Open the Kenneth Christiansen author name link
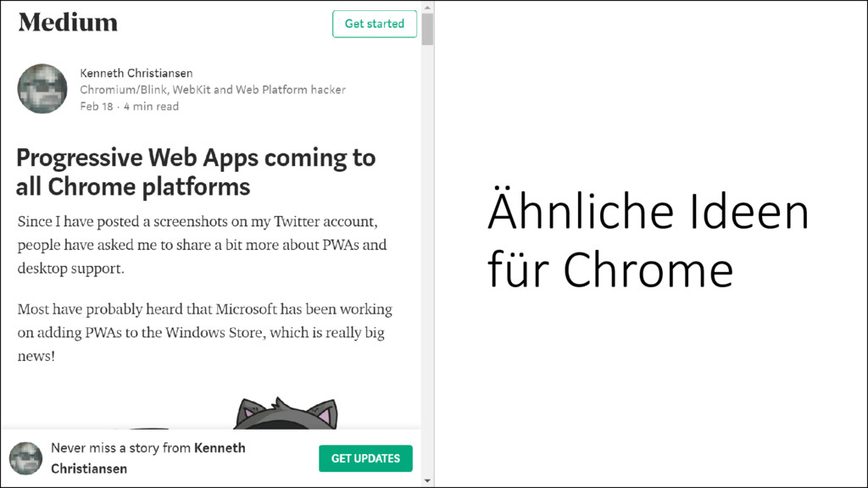This screenshot has height=488, width=868. tap(136, 73)
